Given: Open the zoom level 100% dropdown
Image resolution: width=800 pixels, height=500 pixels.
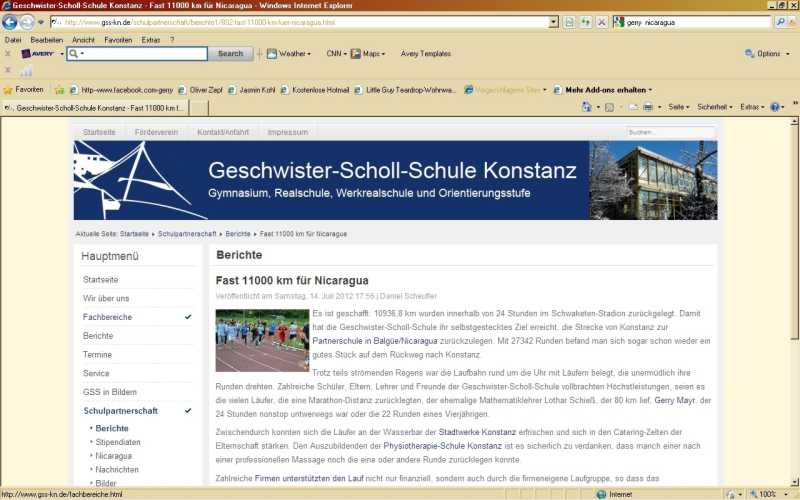Looking at the screenshot, I should (787, 494).
